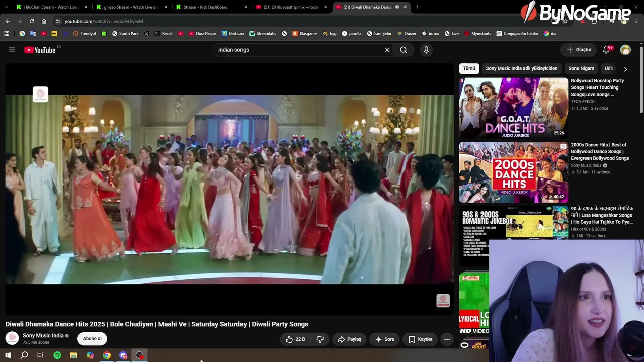This screenshot has width=644, height=362.
Task: Save the video with Kaydet
Action: click(420, 339)
